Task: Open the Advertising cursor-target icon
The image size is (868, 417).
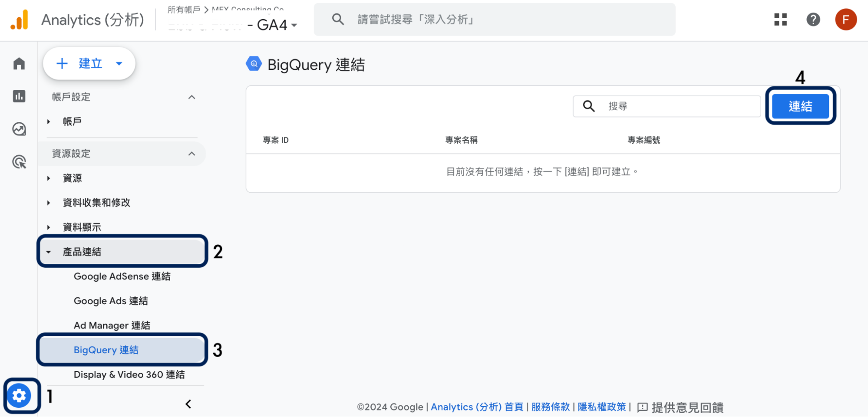Action: click(19, 162)
